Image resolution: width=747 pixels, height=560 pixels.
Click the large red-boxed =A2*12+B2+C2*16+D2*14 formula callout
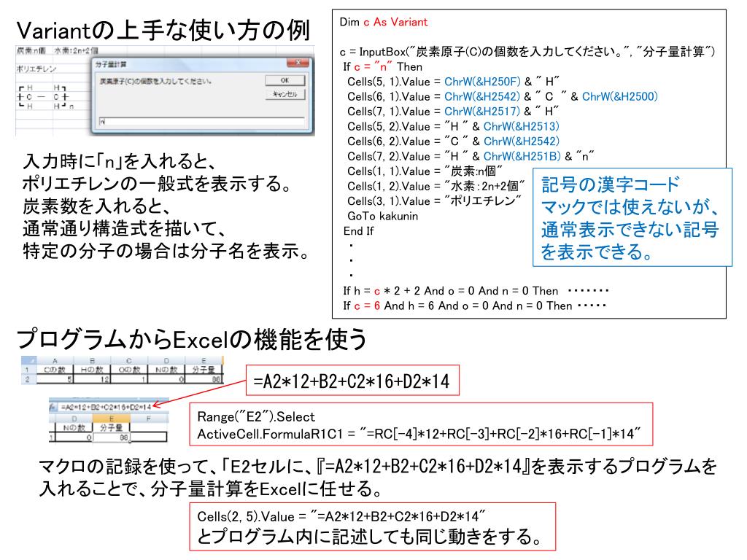pos(352,381)
